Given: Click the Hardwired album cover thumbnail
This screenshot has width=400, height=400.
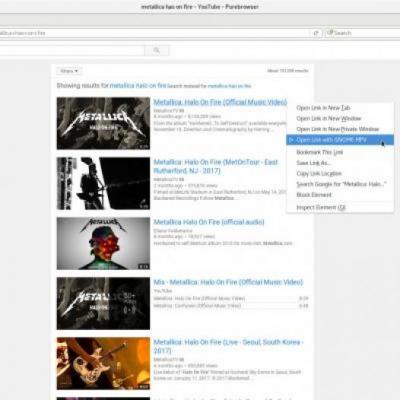Looking at the screenshot, I should coord(103,243).
